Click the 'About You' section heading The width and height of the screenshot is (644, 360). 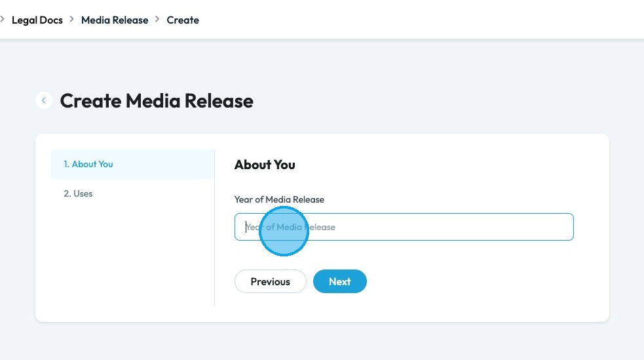(265, 165)
